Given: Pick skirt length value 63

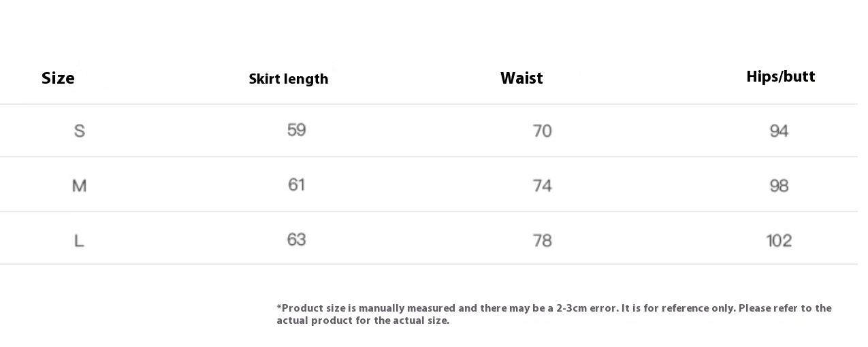Looking at the screenshot, I should click(x=296, y=239).
